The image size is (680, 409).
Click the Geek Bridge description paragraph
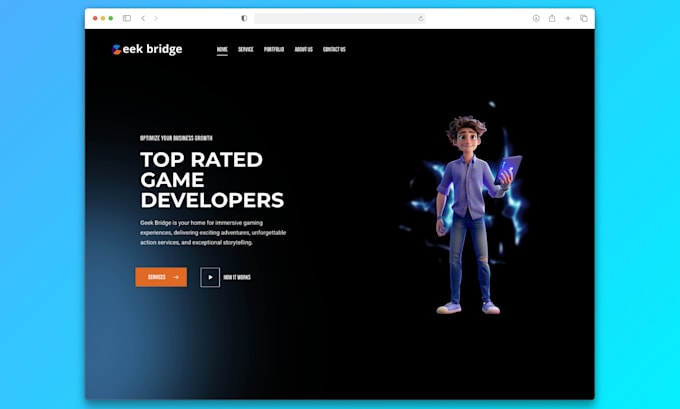(x=213, y=232)
